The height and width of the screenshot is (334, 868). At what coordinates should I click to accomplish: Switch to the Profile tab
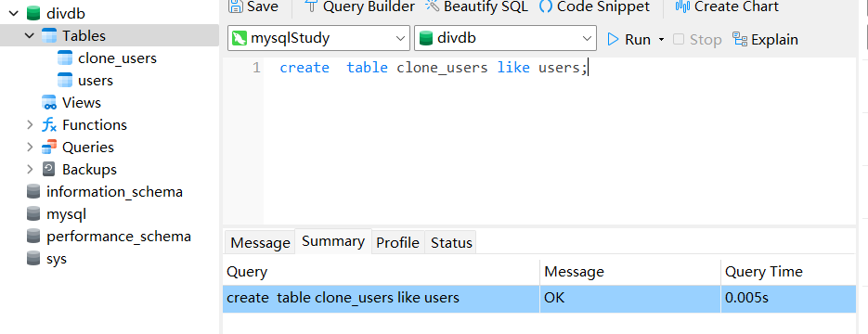coord(397,243)
